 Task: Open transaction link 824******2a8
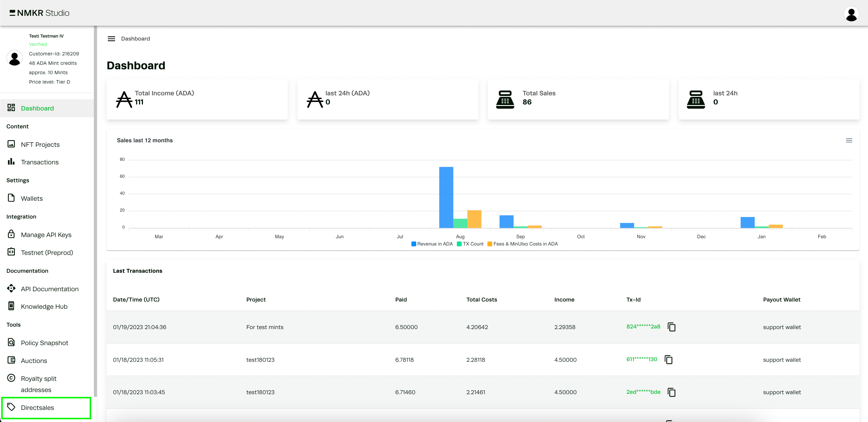click(x=643, y=326)
